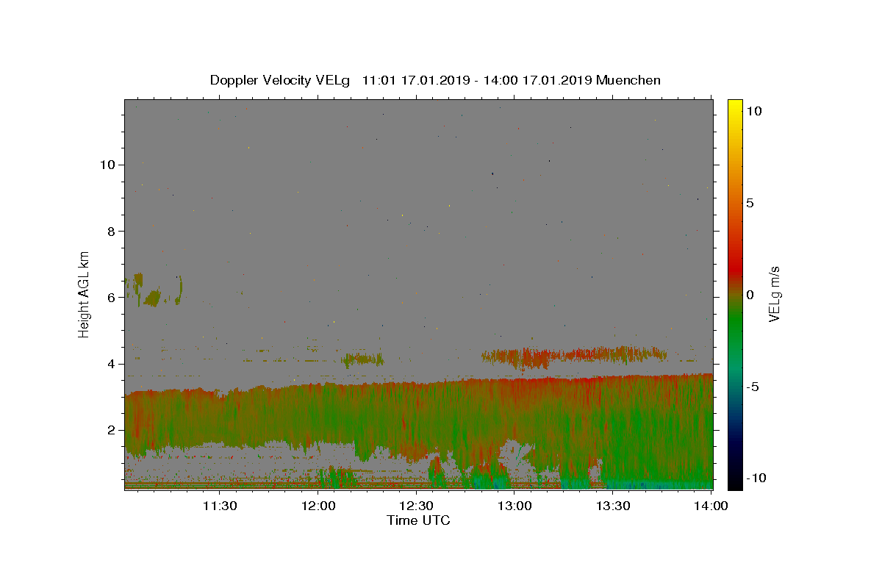Click the 12:00 time axis label

[318, 506]
